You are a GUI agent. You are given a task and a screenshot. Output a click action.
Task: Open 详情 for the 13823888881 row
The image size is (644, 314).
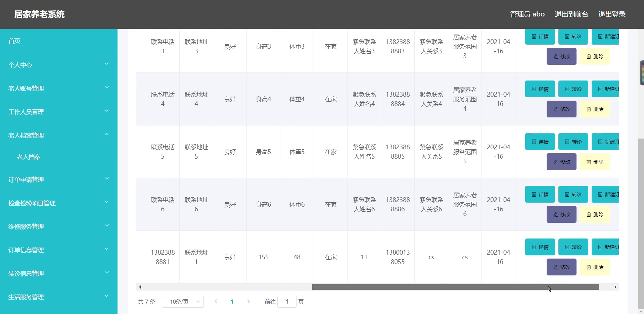click(540, 247)
